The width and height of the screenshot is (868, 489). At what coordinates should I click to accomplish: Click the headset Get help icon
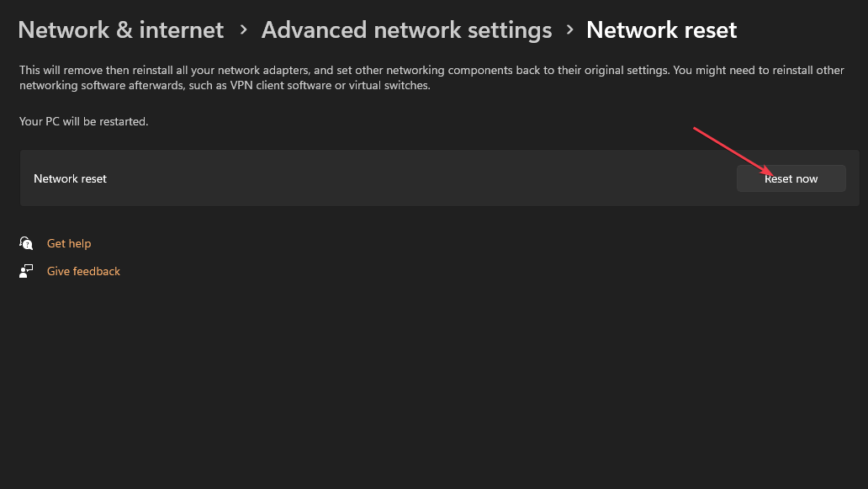click(26, 242)
